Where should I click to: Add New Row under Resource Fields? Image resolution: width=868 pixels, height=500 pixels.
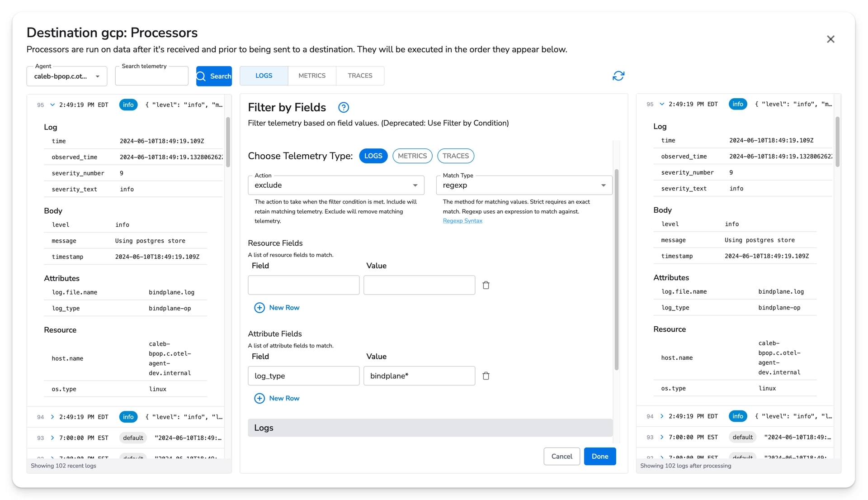pos(277,308)
